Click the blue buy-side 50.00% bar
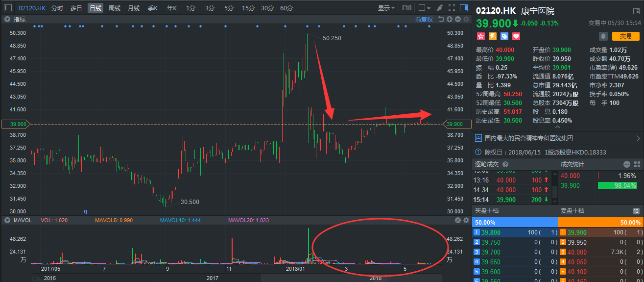644x282 pixels. coord(515,222)
